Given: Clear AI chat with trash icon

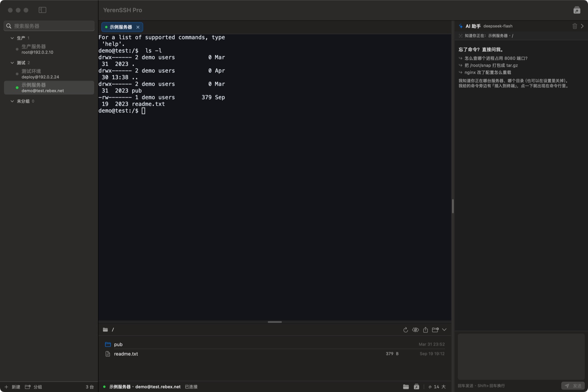Looking at the screenshot, I should 575,26.
